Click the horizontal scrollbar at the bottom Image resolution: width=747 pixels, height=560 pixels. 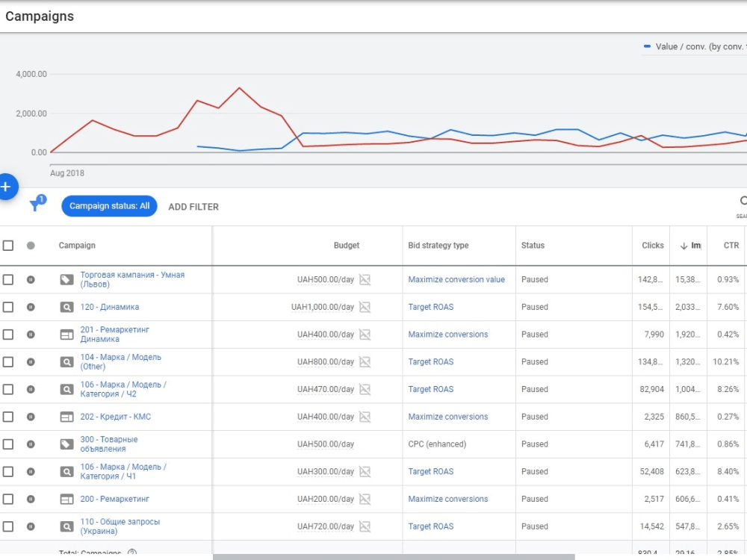(394, 557)
